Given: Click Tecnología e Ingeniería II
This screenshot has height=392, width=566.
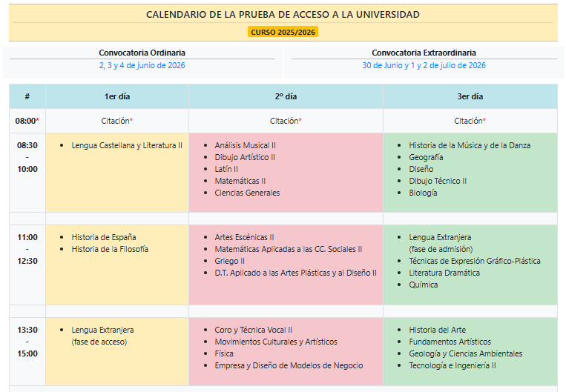Looking at the screenshot, I should click(453, 365).
